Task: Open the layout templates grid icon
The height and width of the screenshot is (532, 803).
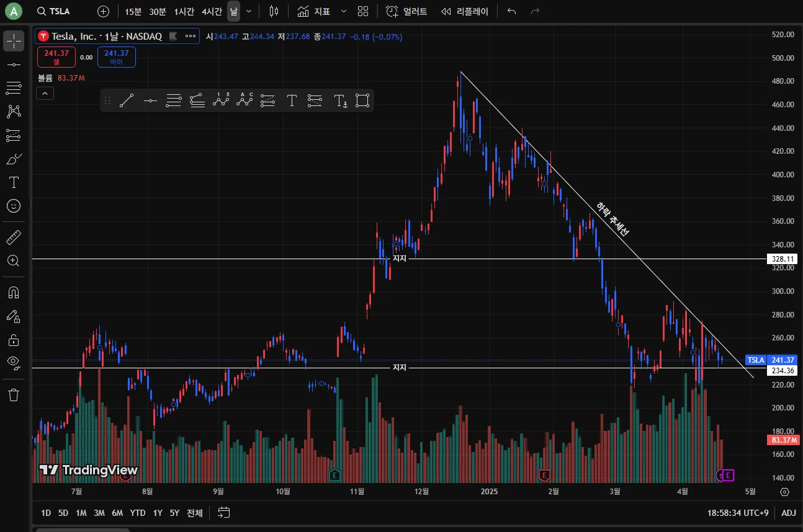Action: click(x=363, y=11)
